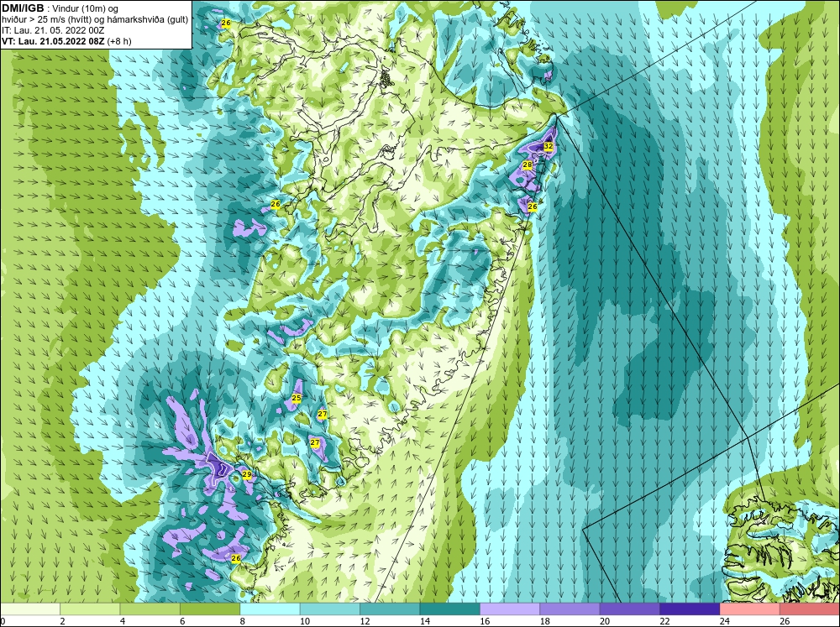
Task: Pick the purple 18–20 legend swatch
Action: coord(570,609)
